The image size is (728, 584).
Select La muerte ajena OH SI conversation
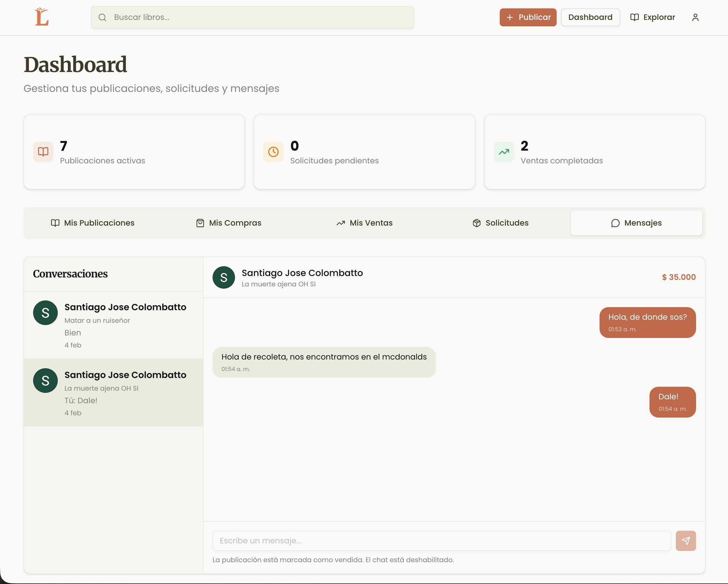tap(114, 393)
